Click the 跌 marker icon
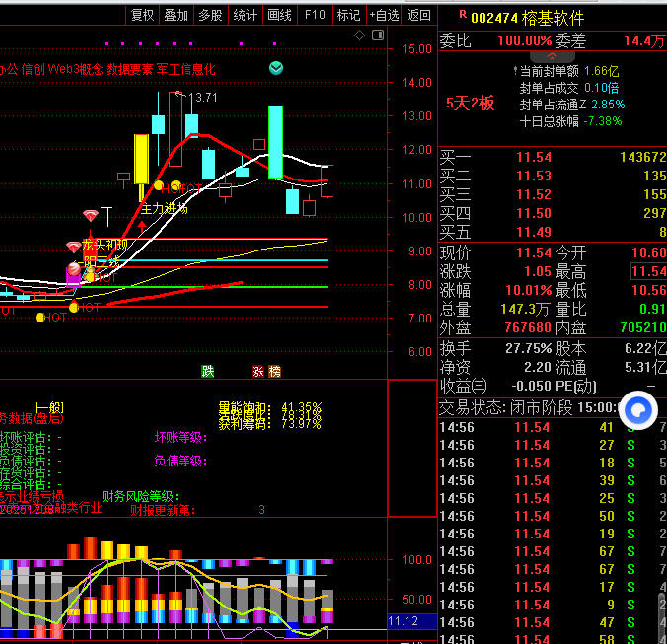This screenshot has height=644, width=667. (x=207, y=371)
